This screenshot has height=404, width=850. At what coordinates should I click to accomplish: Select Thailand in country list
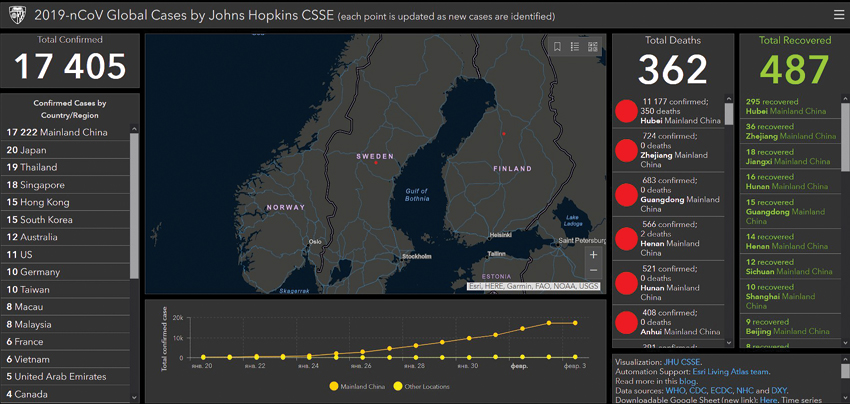66,168
